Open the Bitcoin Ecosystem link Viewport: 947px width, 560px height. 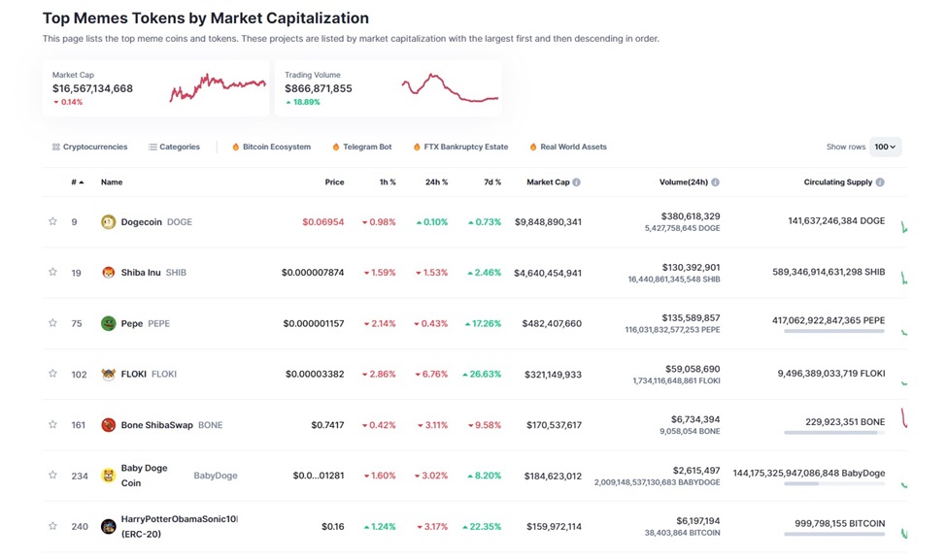tap(271, 147)
